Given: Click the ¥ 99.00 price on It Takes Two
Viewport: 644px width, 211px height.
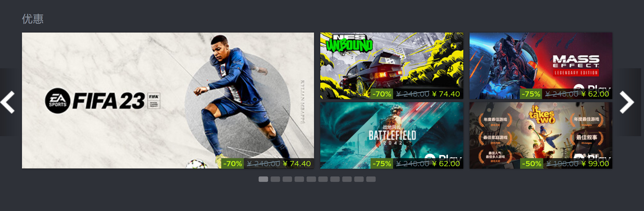Looking at the screenshot, I should [595, 164].
